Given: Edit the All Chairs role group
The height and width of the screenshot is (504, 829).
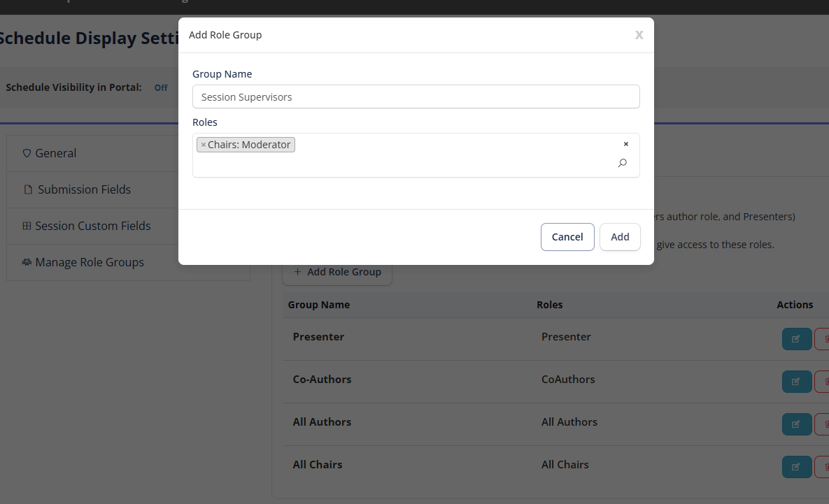Looking at the screenshot, I should 796,467.
